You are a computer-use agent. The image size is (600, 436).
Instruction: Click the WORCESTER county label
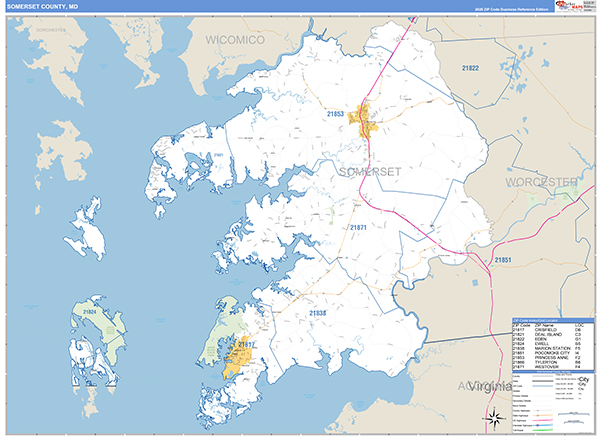coord(542,183)
